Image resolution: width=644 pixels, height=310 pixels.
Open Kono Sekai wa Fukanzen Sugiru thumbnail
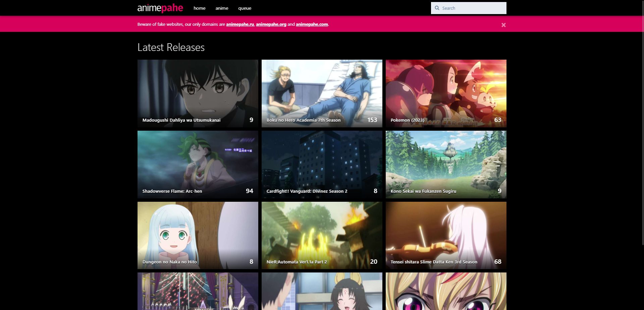(446, 165)
